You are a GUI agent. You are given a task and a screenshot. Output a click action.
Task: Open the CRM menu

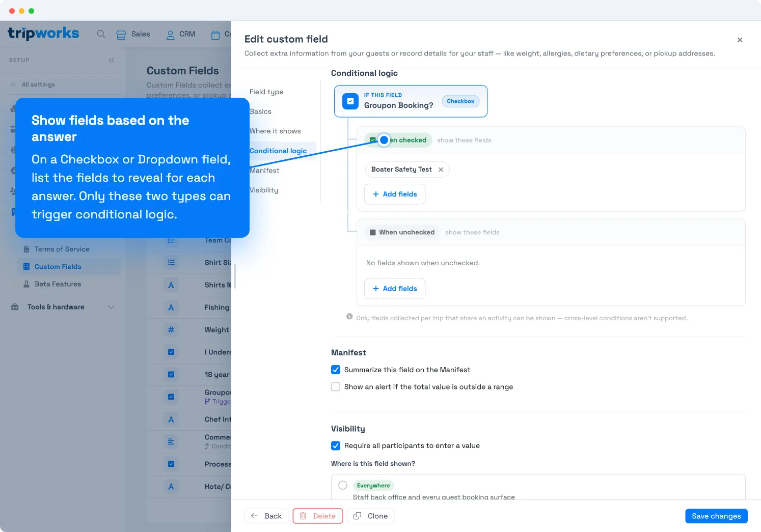pyautogui.click(x=181, y=34)
